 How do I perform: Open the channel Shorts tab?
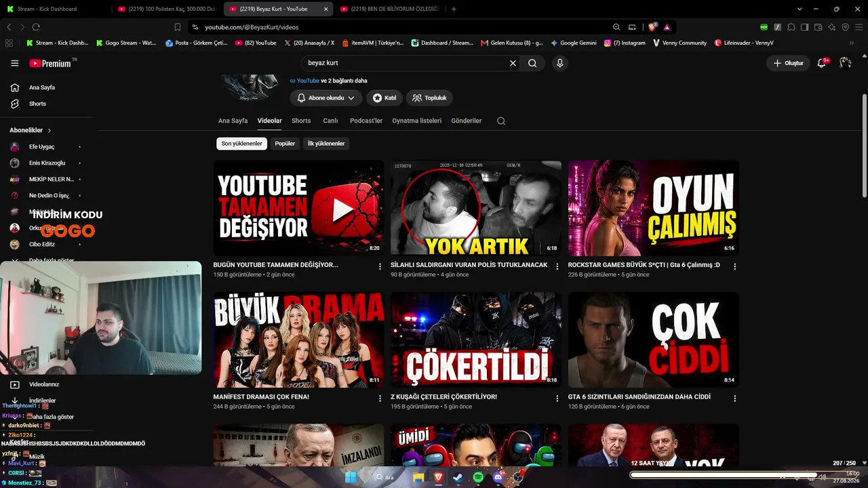pos(301,121)
